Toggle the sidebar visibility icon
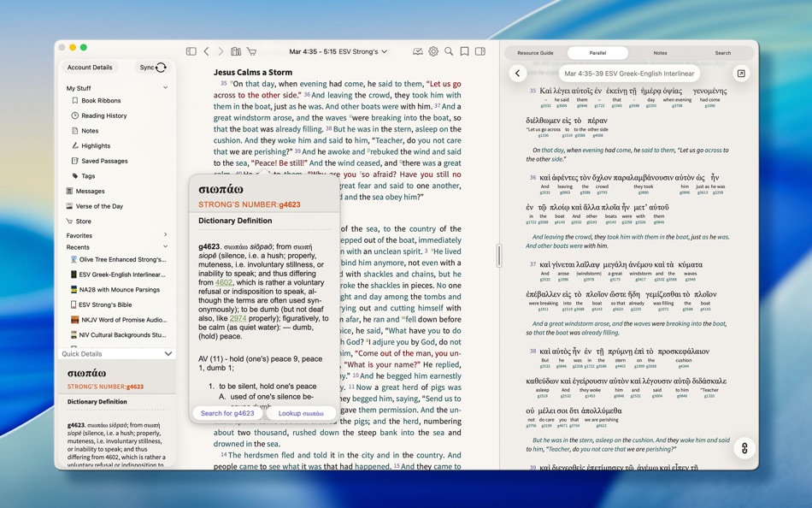Screen dimensions: 812x508 click(x=191, y=51)
